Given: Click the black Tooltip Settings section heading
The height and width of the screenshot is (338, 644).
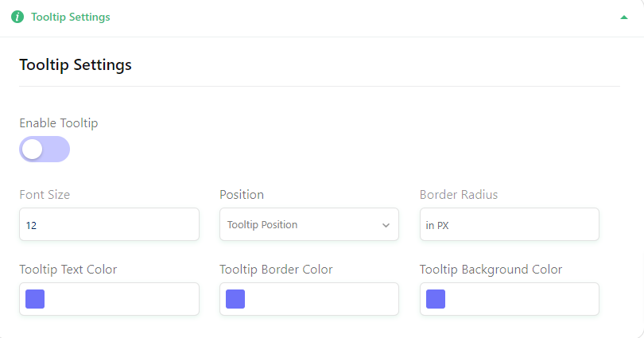Looking at the screenshot, I should pos(76,65).
